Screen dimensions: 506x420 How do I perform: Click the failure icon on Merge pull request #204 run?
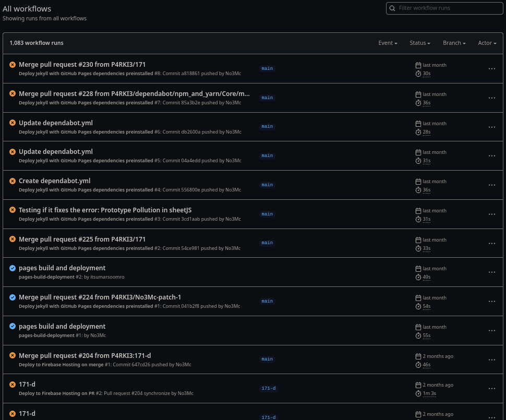point(13,355)
